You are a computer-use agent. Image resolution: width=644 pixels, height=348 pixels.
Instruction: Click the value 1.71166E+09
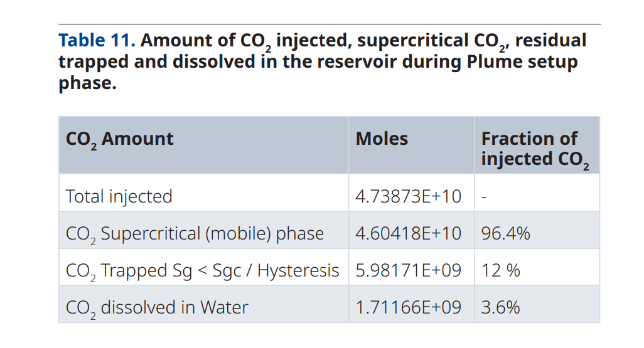tap(408, 308)
